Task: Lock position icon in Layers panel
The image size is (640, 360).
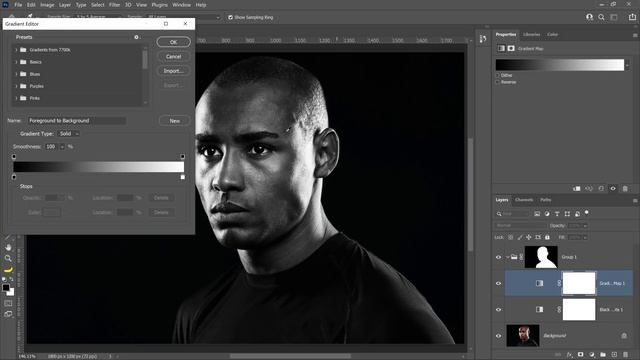Action: [529, 237]
